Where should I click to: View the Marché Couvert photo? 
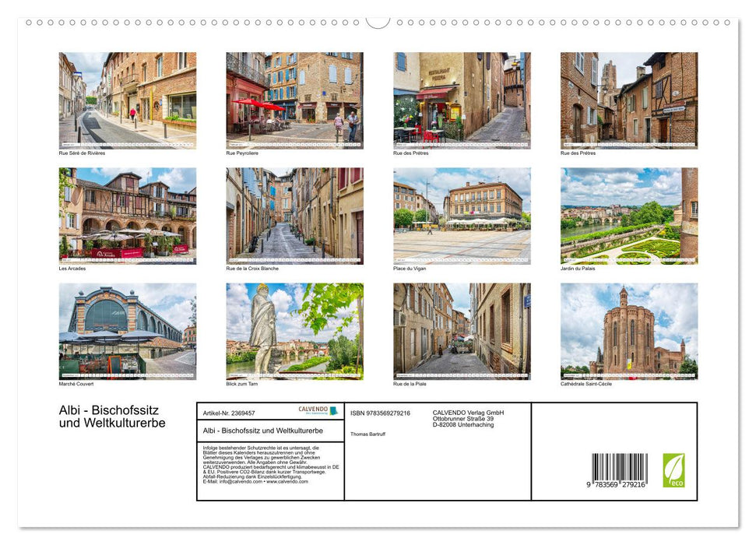[x=127, y=332]
